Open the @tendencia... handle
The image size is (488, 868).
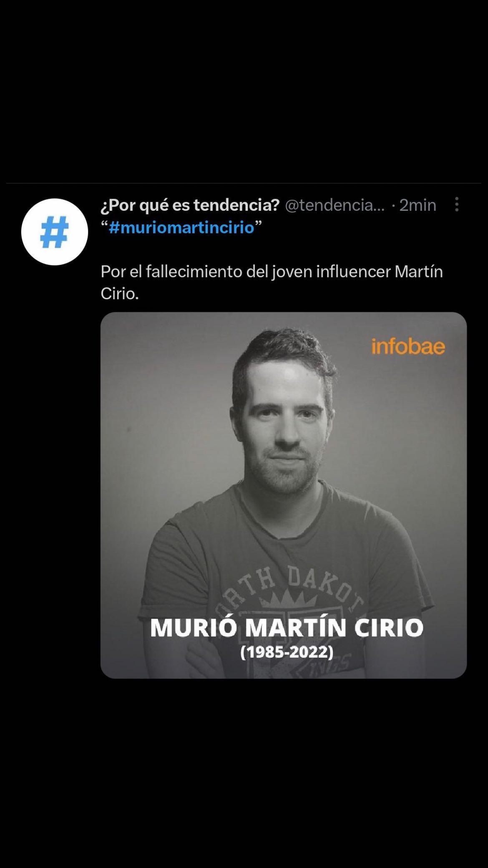pyautogui.click(x=335, y=205)
